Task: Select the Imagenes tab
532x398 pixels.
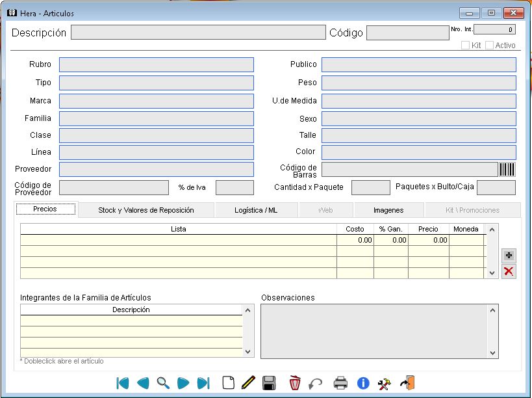Action: point(388,210)
